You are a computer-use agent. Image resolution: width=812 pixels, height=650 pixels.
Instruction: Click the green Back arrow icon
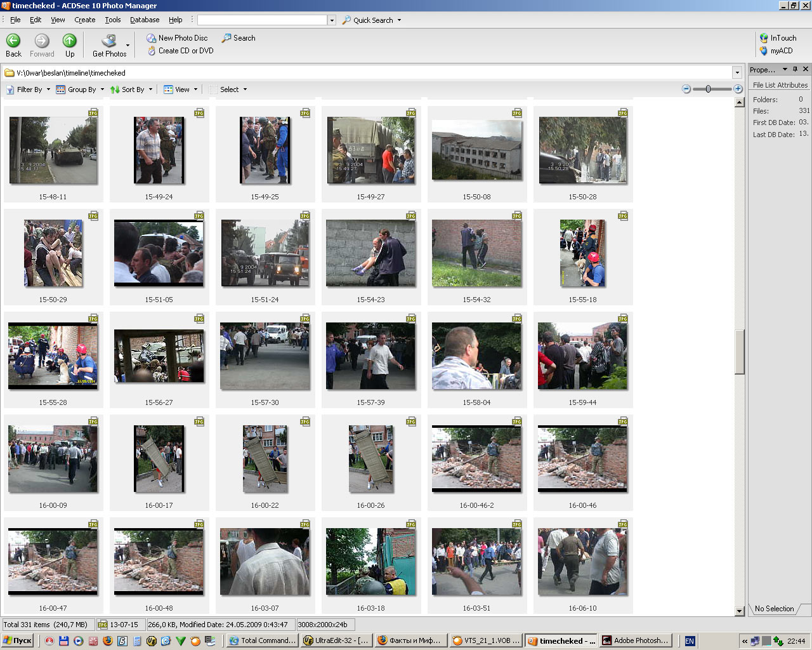tap(13, 41)
